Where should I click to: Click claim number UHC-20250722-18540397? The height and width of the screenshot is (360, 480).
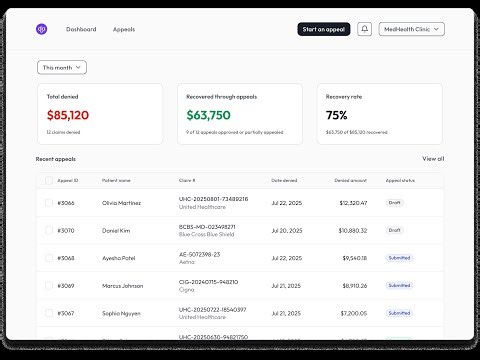[x=212, y=310]
